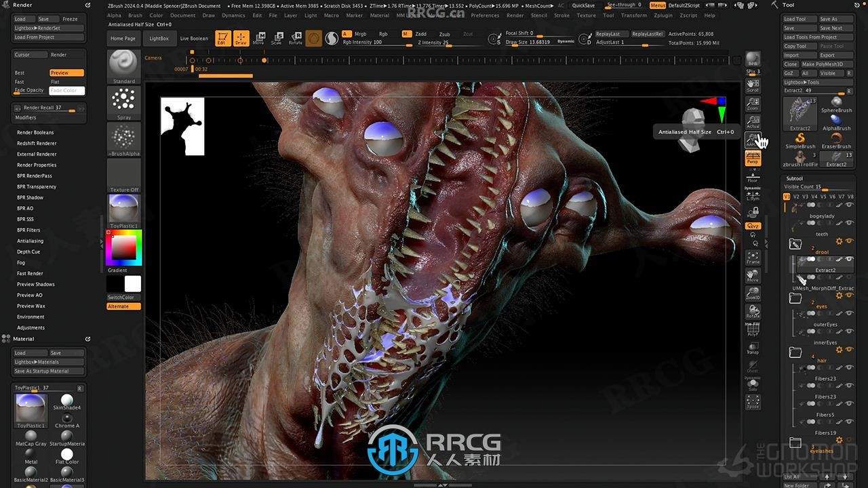Click the QuickSave button
The width and height of the screenshot is (868, 488).
tap(583, 5)
